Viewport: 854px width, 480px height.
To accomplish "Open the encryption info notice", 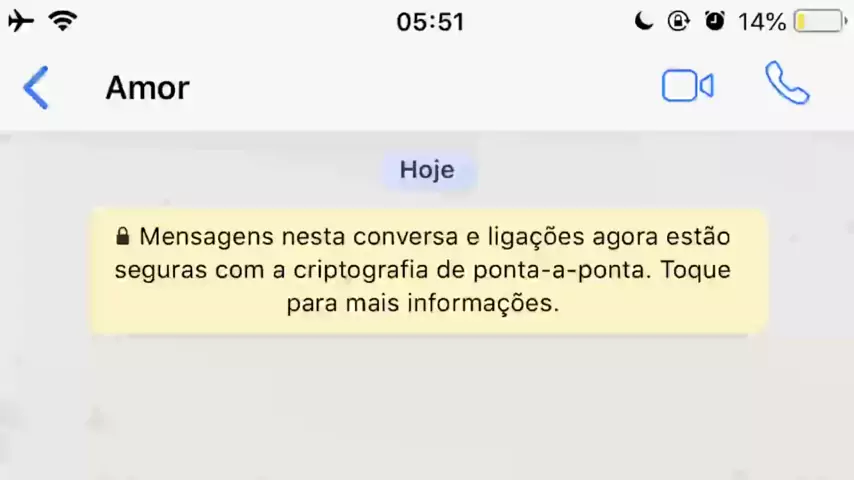I will pos(429,271).
